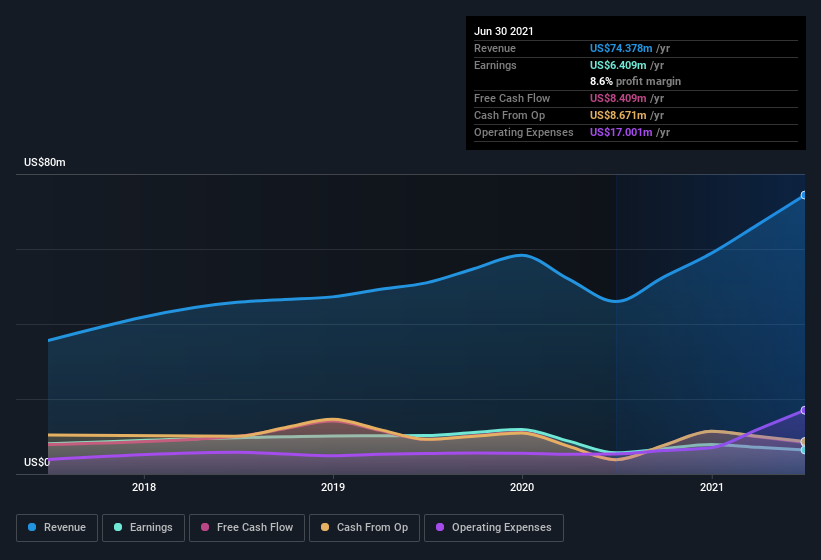Click the US$80m y-axis label
This screenshot has width=821, height=560.
[45, 162]
